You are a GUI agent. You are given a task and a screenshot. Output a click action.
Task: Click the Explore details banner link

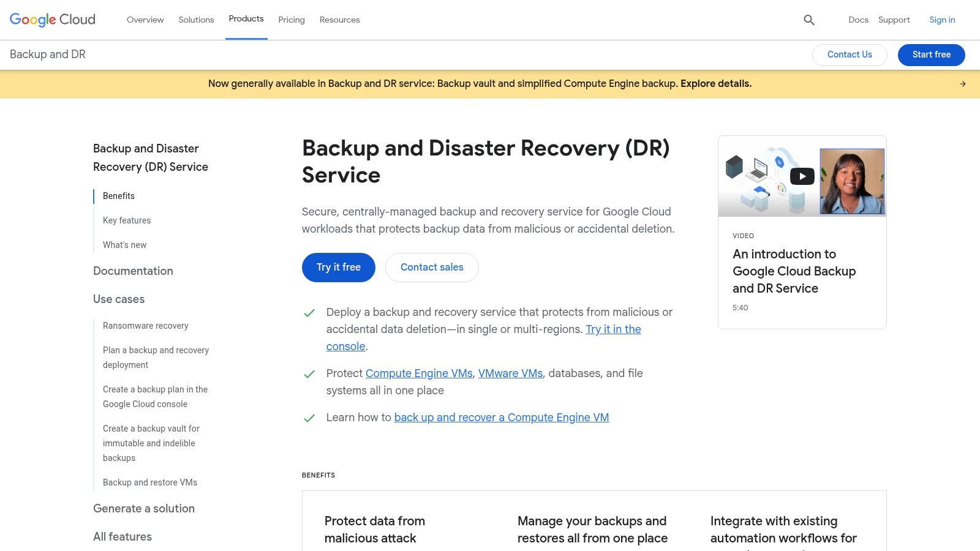pos(716,84)
